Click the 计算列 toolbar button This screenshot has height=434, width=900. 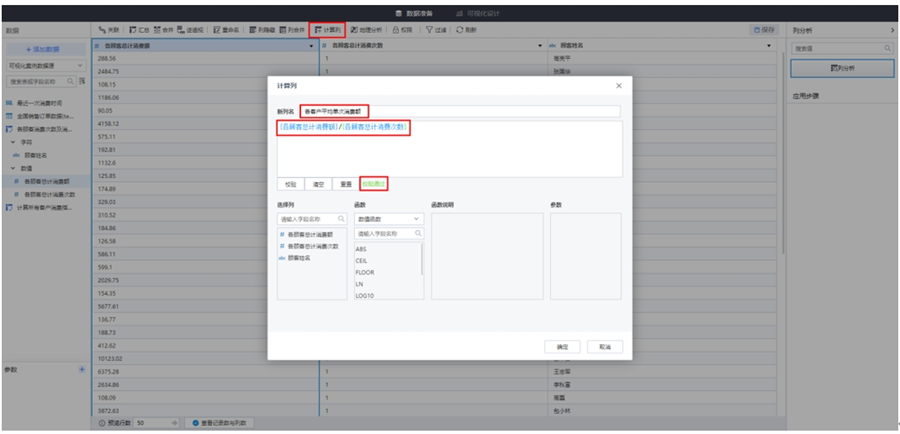(328, 30)
